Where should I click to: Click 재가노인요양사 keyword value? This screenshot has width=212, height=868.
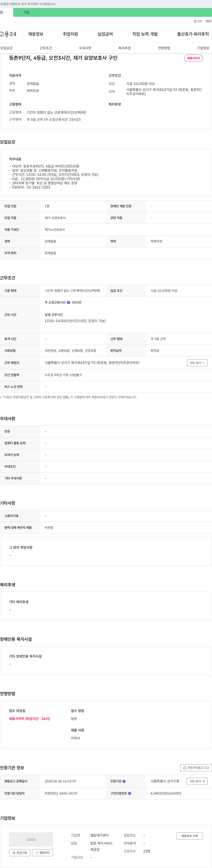coord(55,229)
